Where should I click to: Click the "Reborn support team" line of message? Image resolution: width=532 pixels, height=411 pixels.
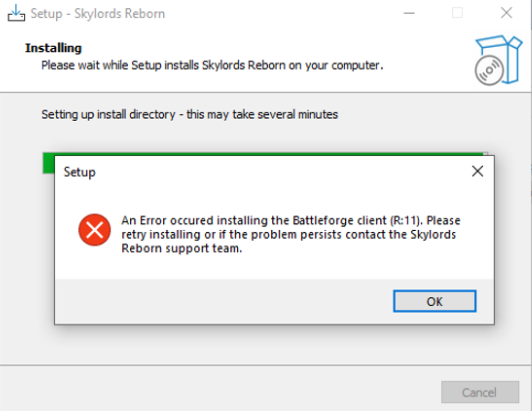click(x=182, y=248)
